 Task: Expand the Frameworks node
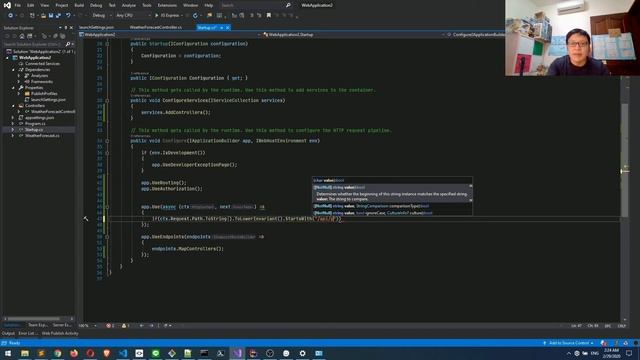coord(19,82)
